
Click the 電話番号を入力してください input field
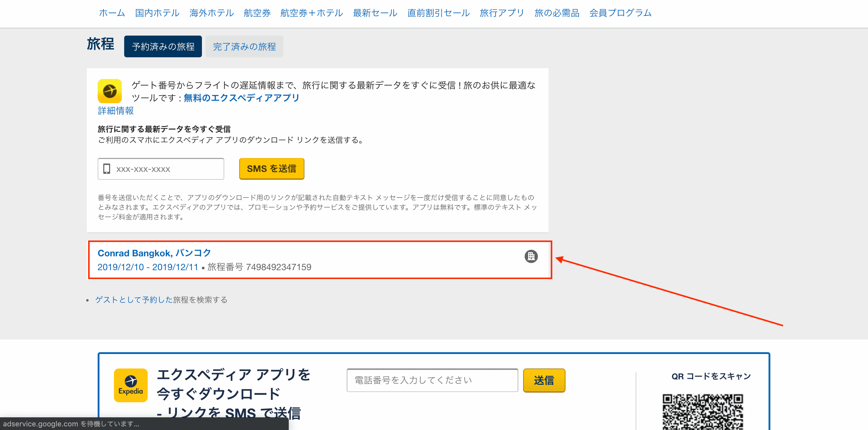pos(432,380)
